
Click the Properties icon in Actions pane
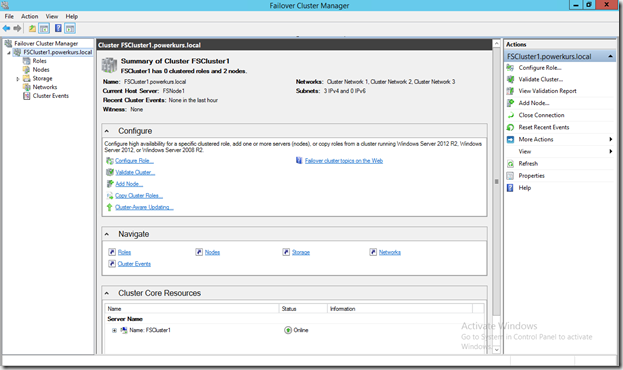tap(510, 176)
